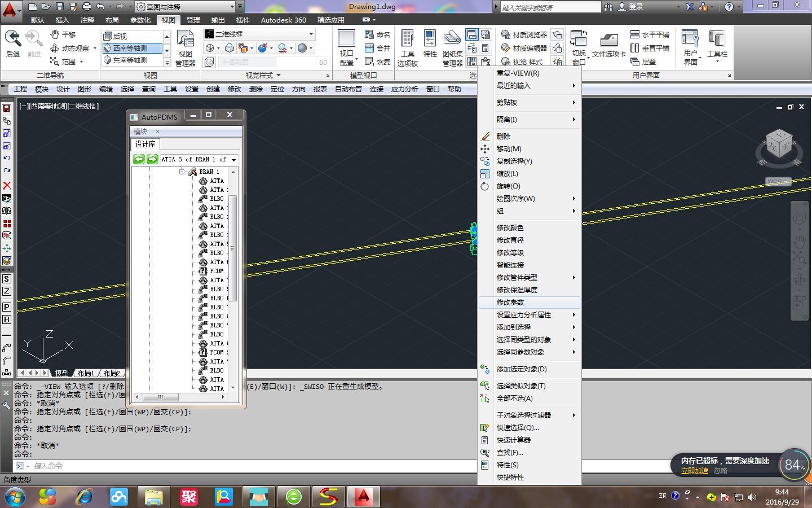Expand the 最近的输入 submenu
This screenshot has height=508, width=812.
tap(529, 85)
